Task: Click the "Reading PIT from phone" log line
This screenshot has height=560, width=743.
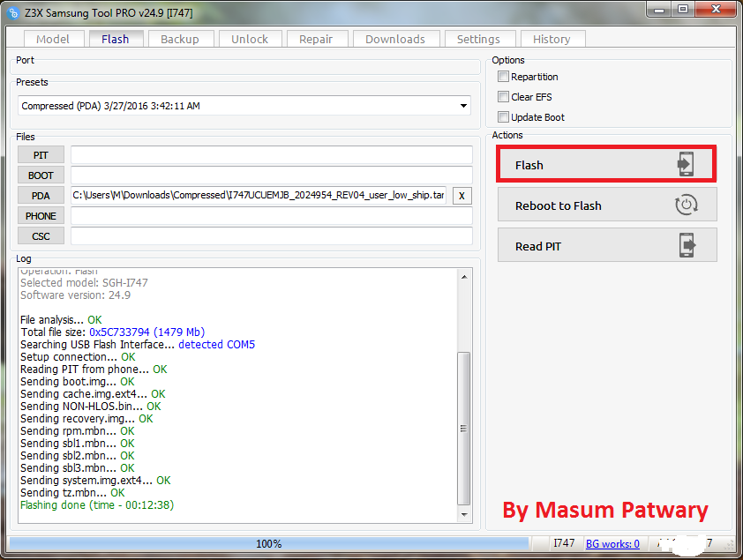Action: pyautogui.click(x=94, y=370)
